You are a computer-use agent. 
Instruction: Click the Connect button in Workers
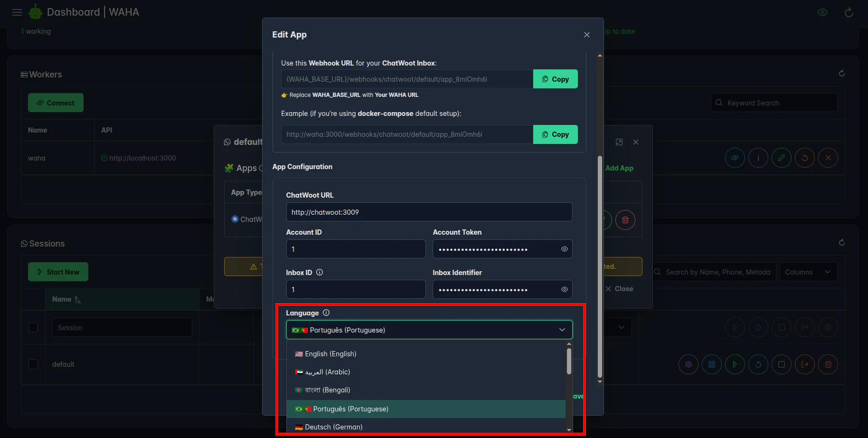[x=56, y=103]
